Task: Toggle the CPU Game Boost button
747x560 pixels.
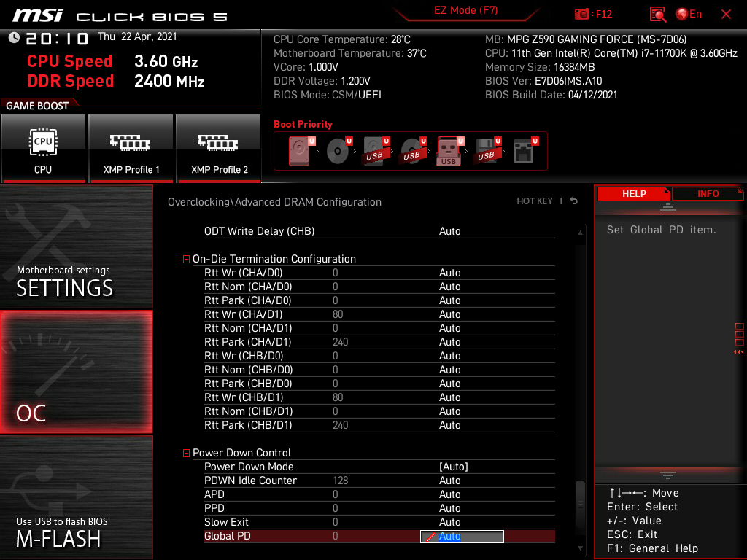Action: [43, 148]
